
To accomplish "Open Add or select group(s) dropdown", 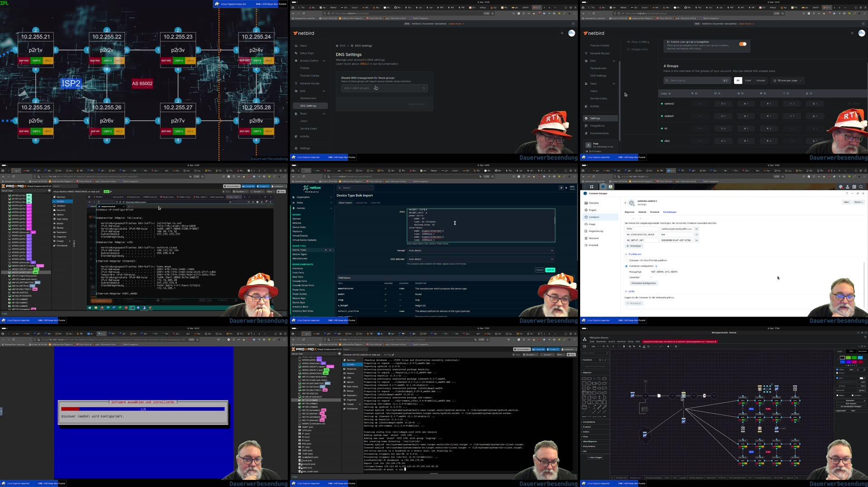I will click(384, 88).
